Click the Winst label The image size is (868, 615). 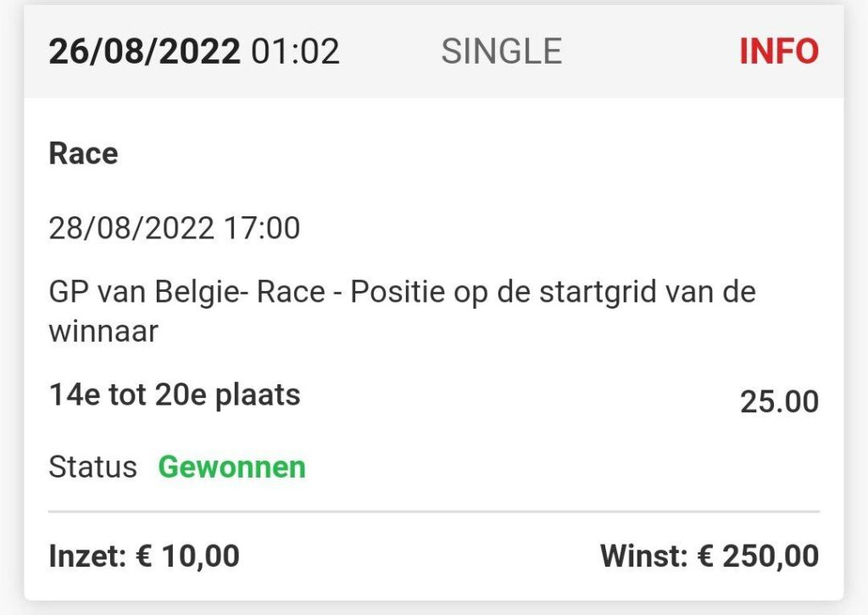click(643, 556)
